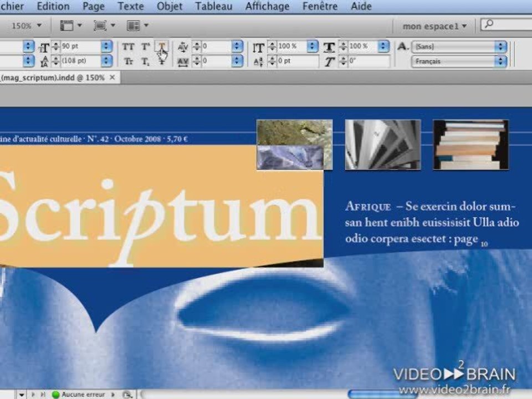Close the (mag_scriptum).indd document tab

[x=112, y=78]
